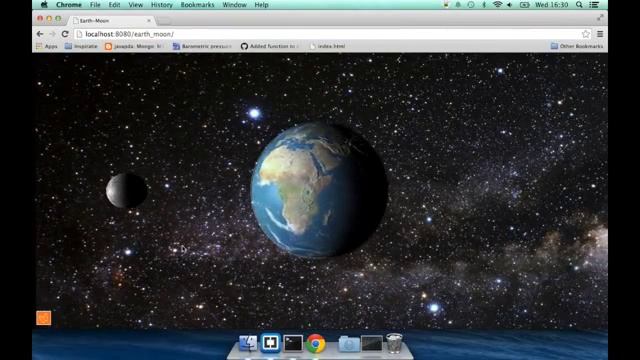Enter full screen with the Chrome window arrows
Screen dimensions: 640x360
point(600,18)
